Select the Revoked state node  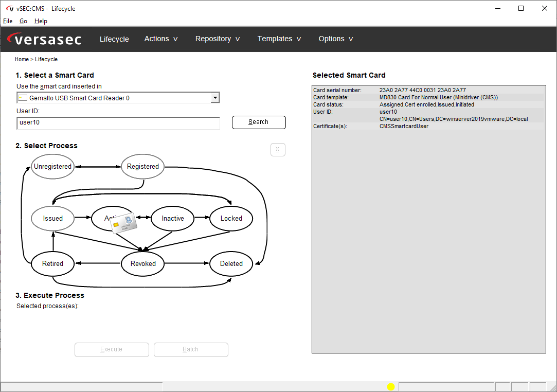[143, 264]
